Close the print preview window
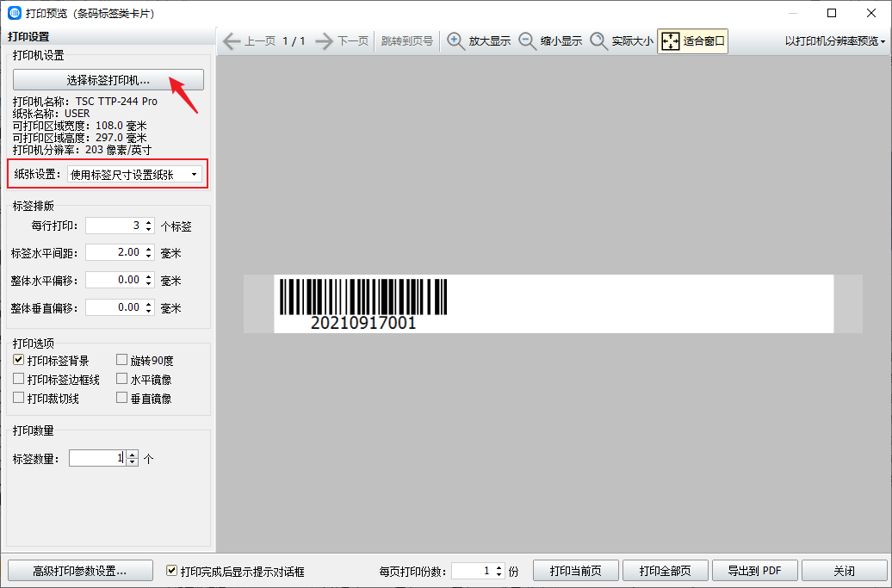This screenshot has width=892, height=588. coord(871,13)
